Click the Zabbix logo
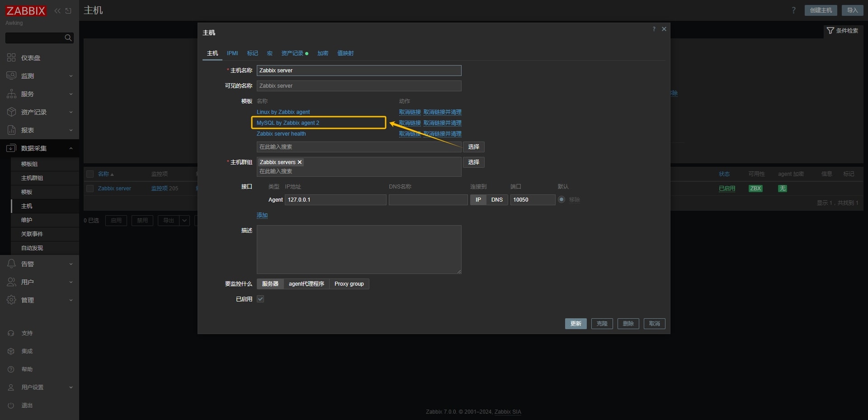The height and width of the screenshot is (420, 868). [x=26, y=11]
